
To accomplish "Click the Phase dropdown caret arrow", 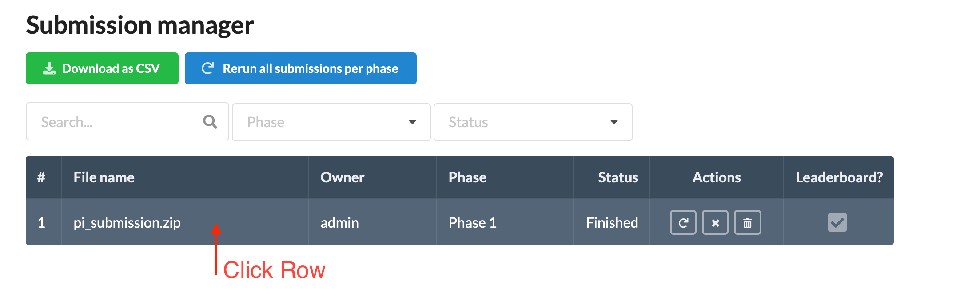I will [412, 122].
